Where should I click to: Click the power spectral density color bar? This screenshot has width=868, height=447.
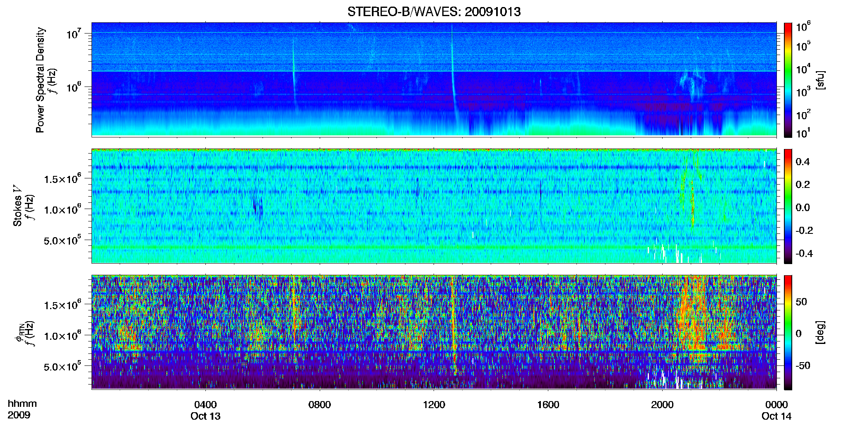point(788,80)
